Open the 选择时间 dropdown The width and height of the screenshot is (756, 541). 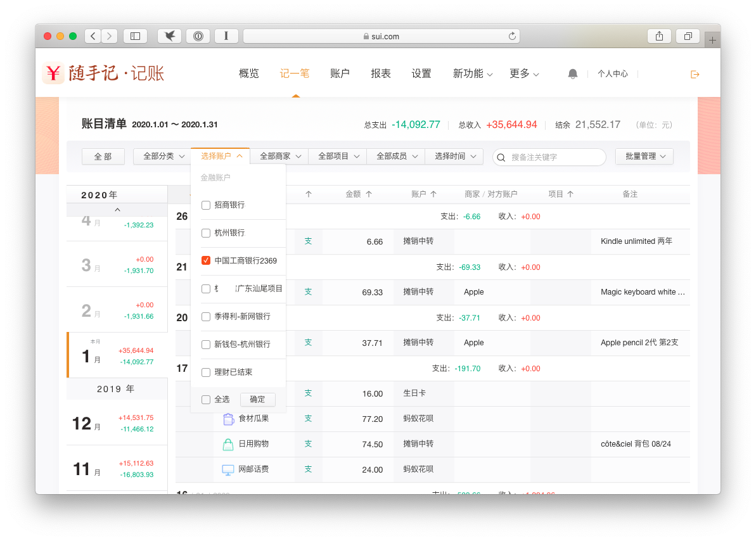point(454,156)
